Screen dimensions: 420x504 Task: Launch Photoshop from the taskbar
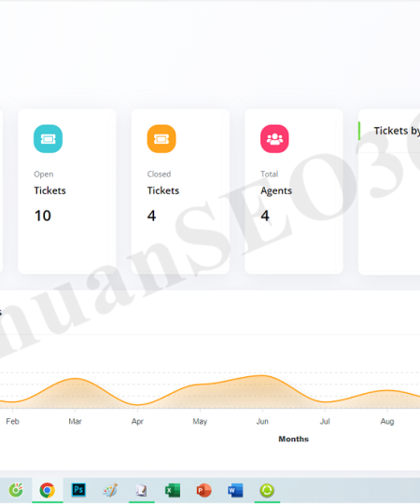point(78,490)
